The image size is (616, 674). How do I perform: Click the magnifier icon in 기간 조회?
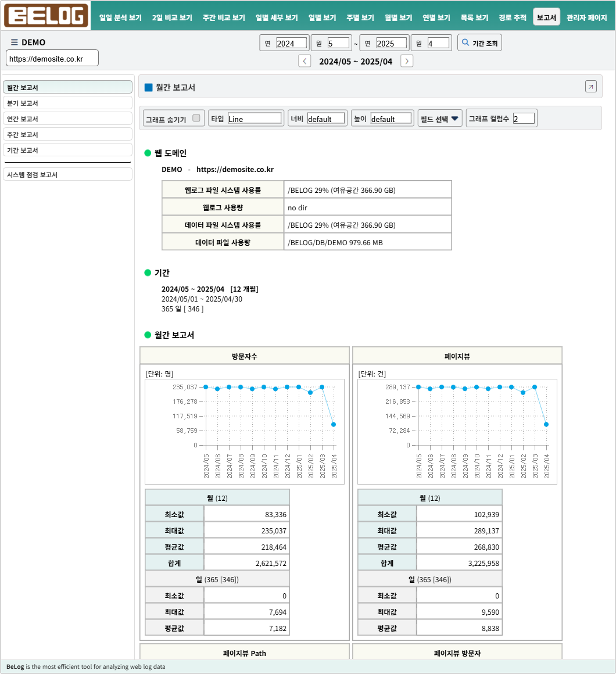tap(465, 42)
